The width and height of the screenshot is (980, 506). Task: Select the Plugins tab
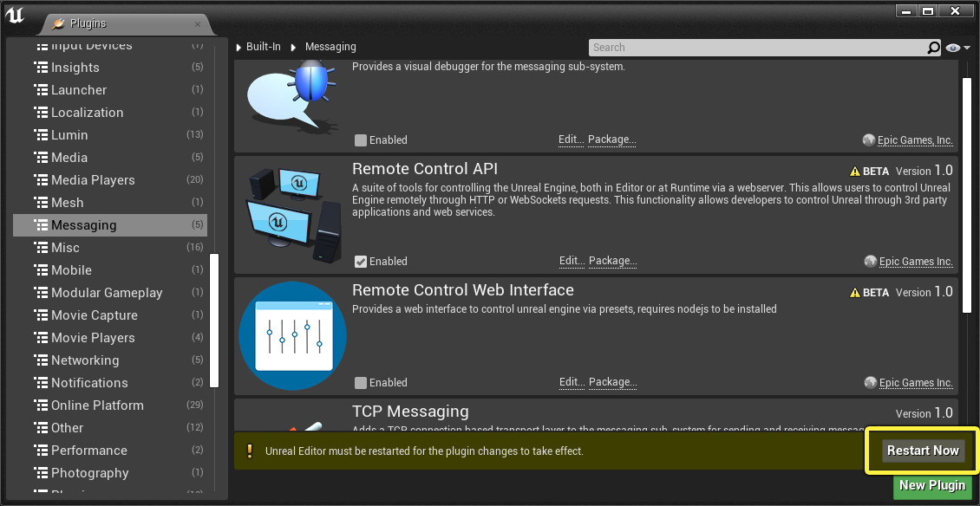click(128, 23)
